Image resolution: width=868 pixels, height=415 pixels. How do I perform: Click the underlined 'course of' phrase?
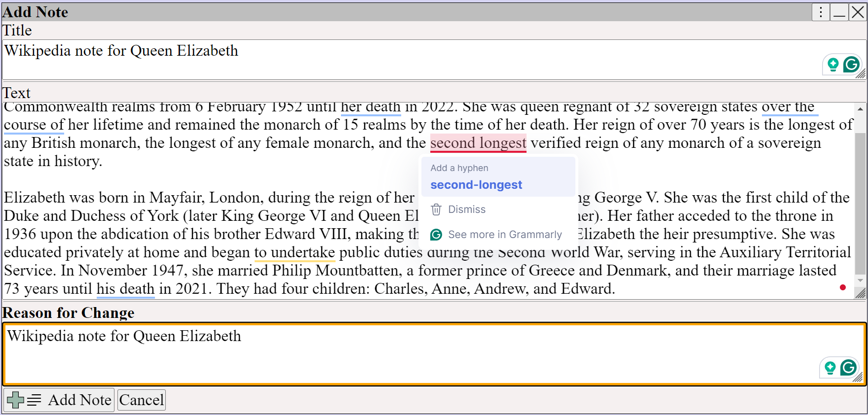coord(34,125)
